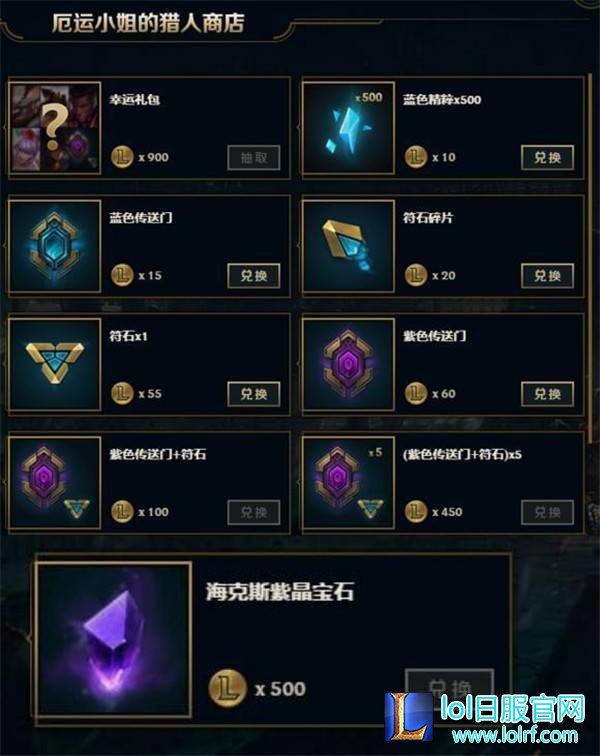Click 兑换 button for 符石x1

[x=254, y=394]
